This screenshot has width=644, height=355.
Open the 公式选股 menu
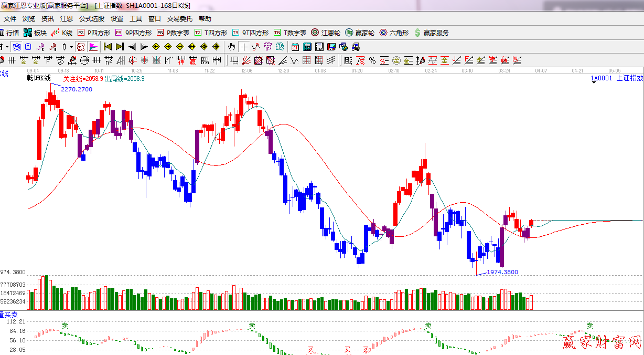(x=92, y=18)
